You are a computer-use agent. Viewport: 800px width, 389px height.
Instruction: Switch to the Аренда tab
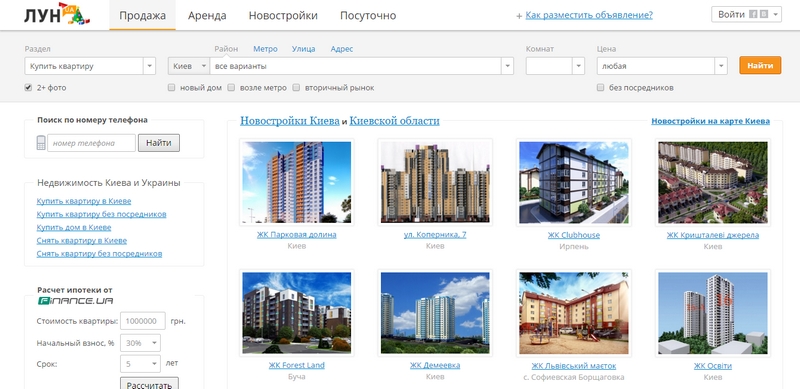(207, 15)
